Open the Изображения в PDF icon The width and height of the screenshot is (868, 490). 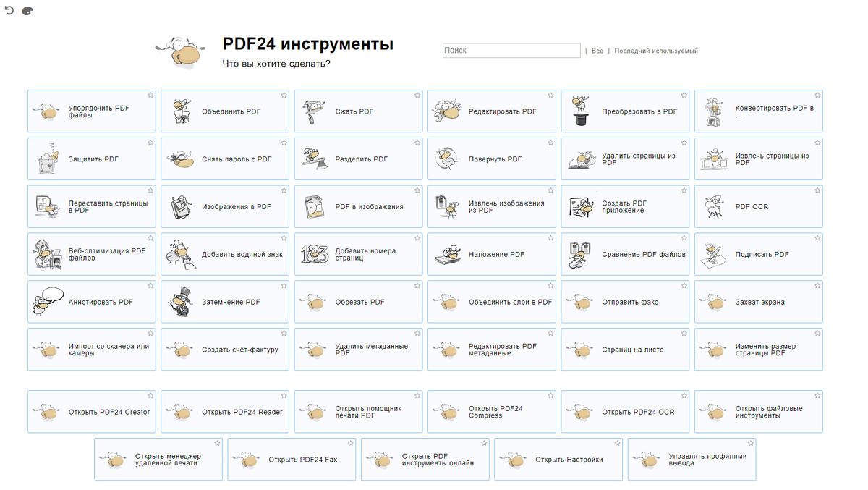181,207
